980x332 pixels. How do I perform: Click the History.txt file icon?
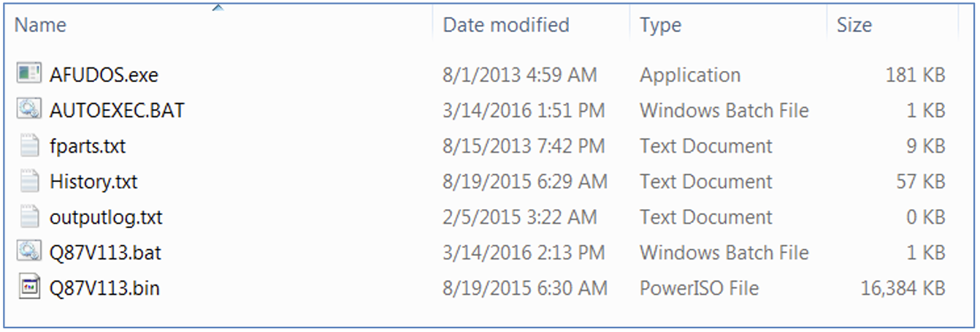pyautogui.click(x=29, y=181)
